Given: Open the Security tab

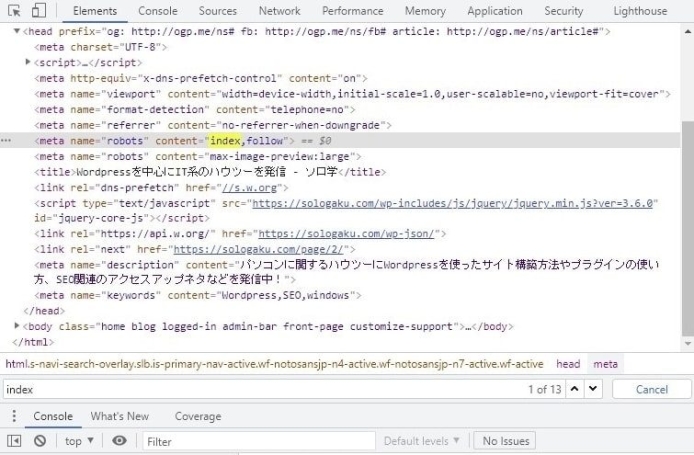Looking at the screenshot, I should coord(563,11).
